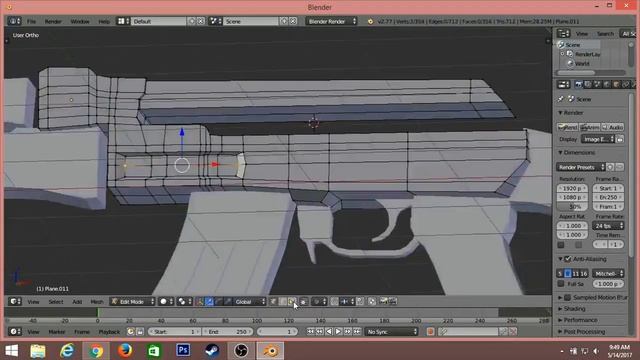Toggle the scale manipulator button
Image resolution: width=640 pixels, height=360 pixels.
pos(228,302)
